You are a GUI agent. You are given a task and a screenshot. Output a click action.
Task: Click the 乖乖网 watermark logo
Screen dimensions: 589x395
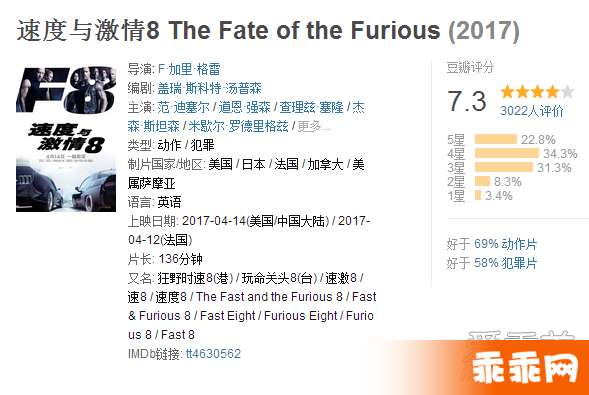point(525,368)
